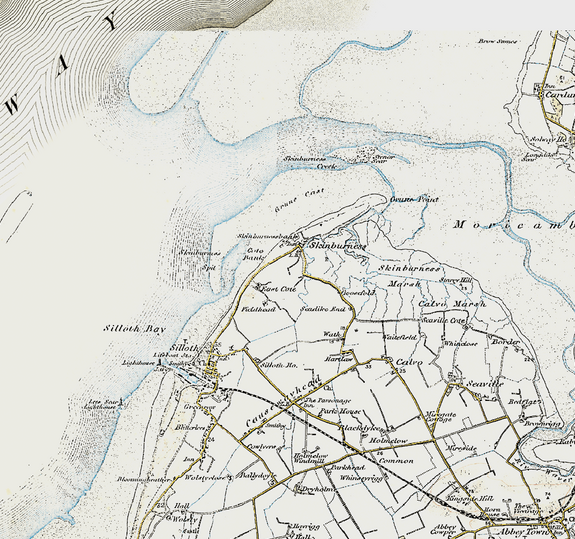Select the 'Dryholm' label
Screen dimensions: 575x539
tap(319, 489)
